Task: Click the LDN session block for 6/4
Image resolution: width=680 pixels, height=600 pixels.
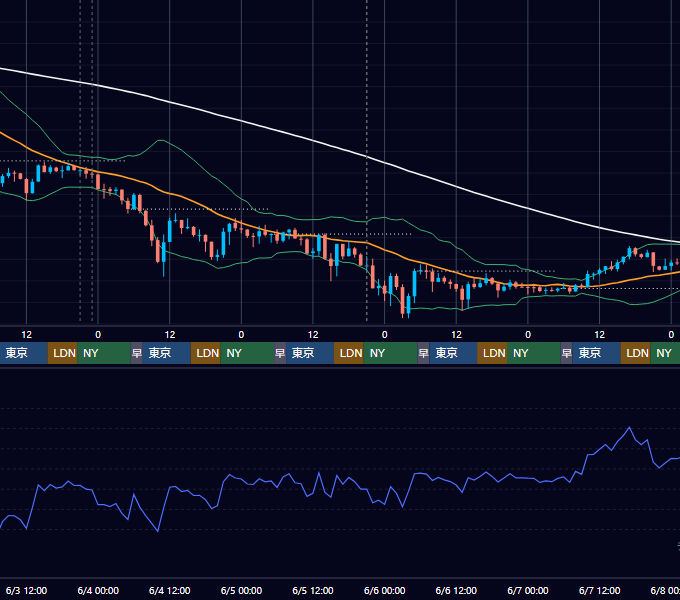Action: pyautogui.click(x=206, y=353)
